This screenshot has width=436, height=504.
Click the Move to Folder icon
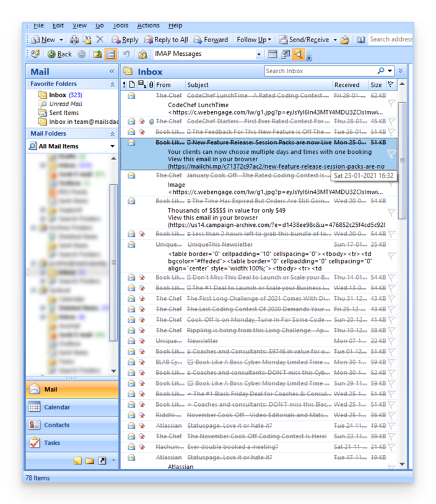click(87, 40)
